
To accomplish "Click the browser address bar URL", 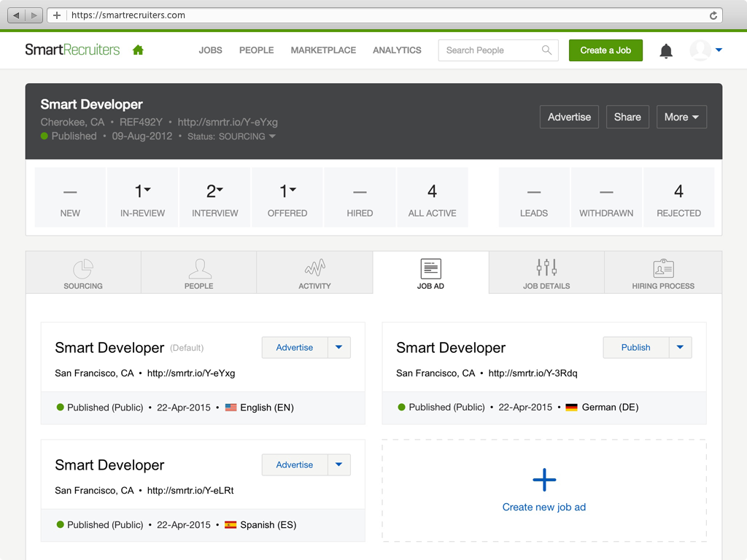I will (128, 15).
